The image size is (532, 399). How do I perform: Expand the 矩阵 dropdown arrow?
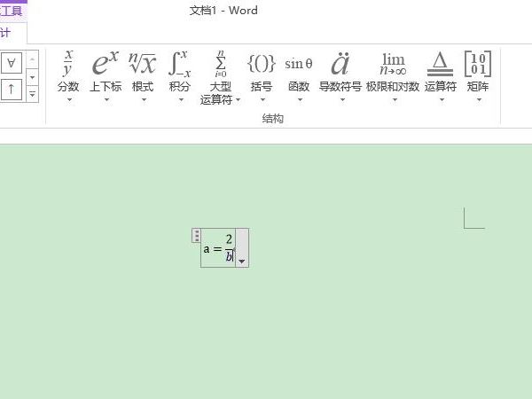pos(479,99)
